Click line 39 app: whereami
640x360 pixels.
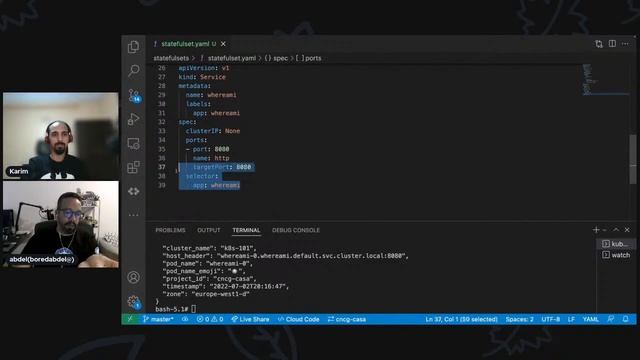click(216, 185)
